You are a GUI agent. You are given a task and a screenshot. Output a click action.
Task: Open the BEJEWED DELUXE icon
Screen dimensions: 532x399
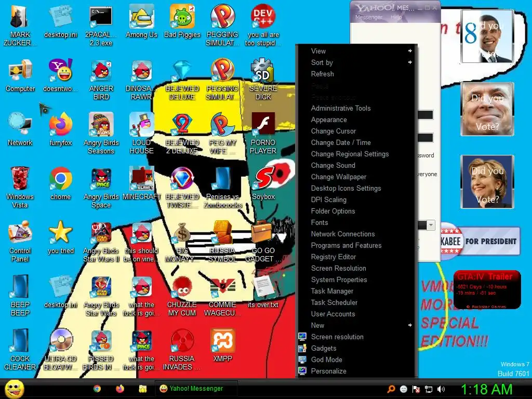coord(182,79)
